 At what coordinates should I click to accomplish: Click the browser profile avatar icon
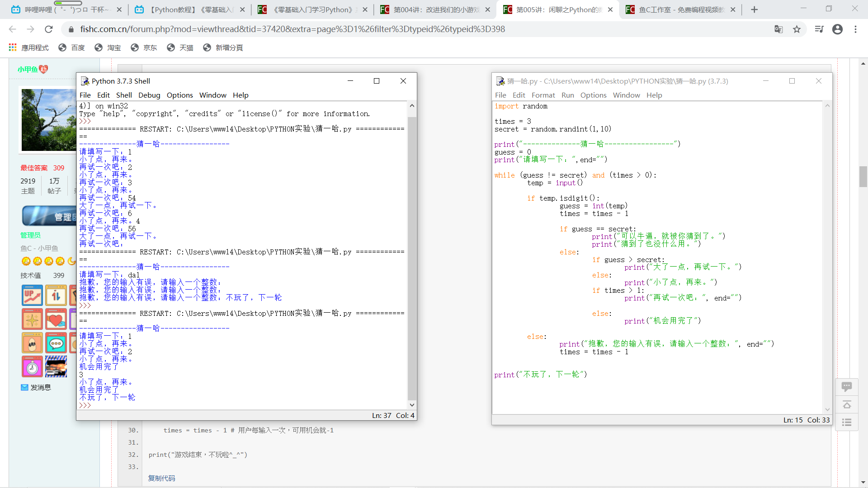coord(837,29)
